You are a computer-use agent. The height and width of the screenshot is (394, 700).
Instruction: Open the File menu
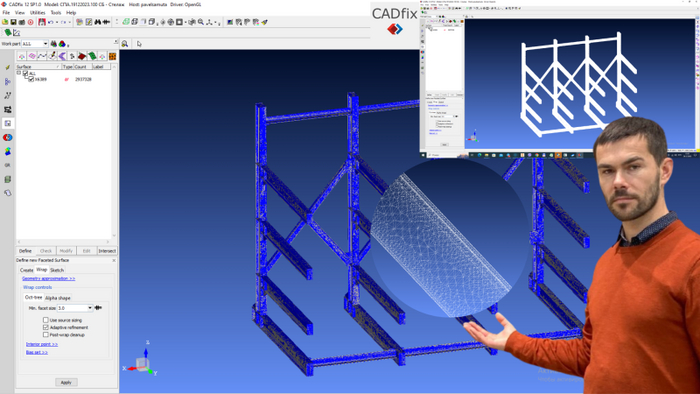pos(6,12)
